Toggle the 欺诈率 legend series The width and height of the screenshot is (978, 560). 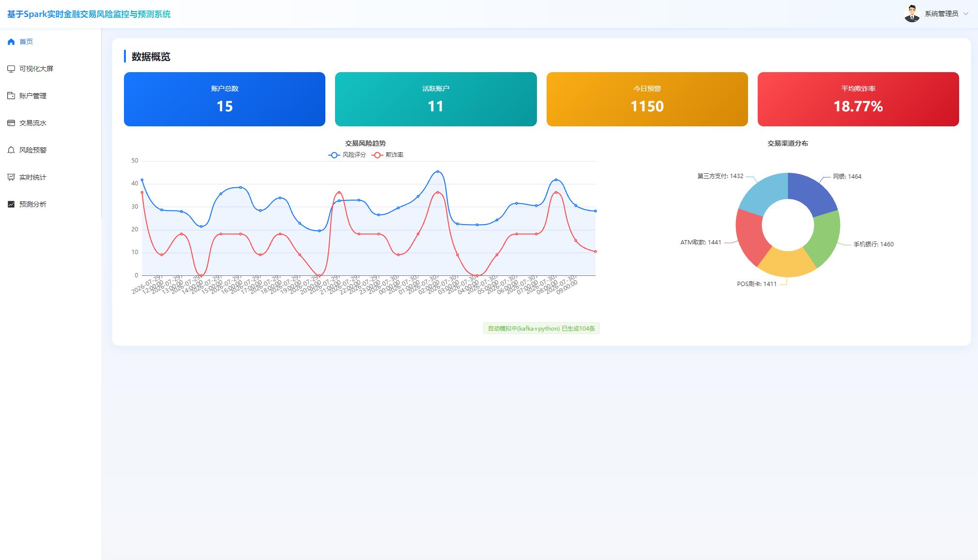(387, 155)
